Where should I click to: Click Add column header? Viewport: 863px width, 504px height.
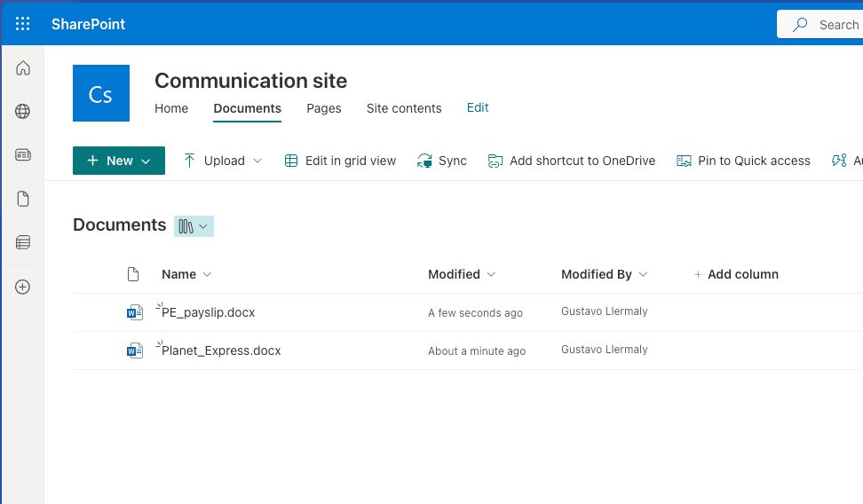[x=736, y=274]
